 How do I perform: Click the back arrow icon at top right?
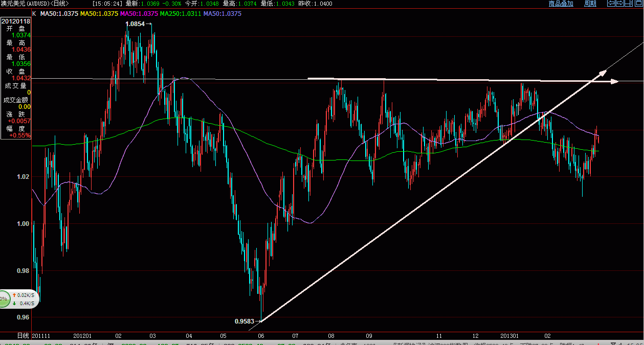tap(611, 3)
